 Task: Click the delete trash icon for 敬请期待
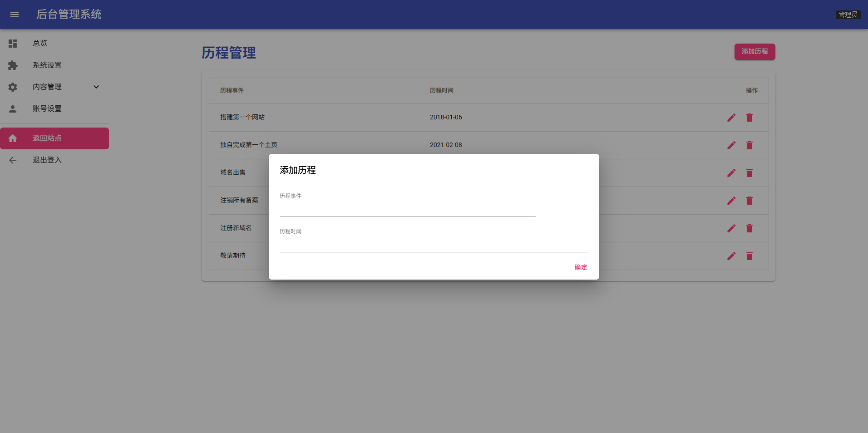749,256
